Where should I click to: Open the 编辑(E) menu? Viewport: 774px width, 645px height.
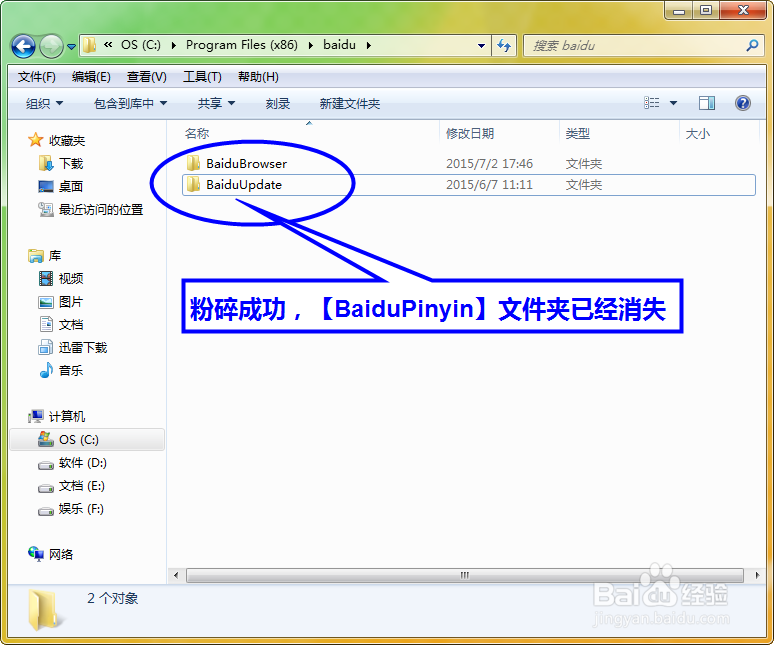pos(91,77)
